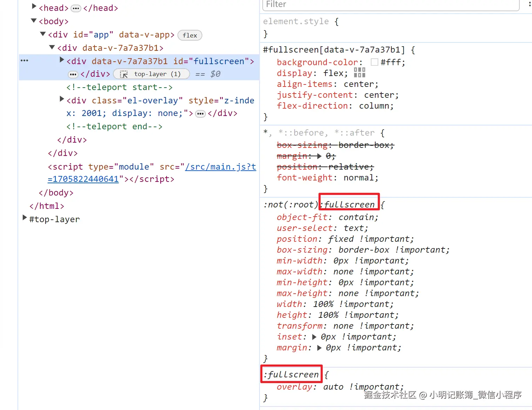The height and width of the screenshot is (410, 532).
Task: Expand the ellipsis before the fullscreen closing div tag
Action: (73, 74)
